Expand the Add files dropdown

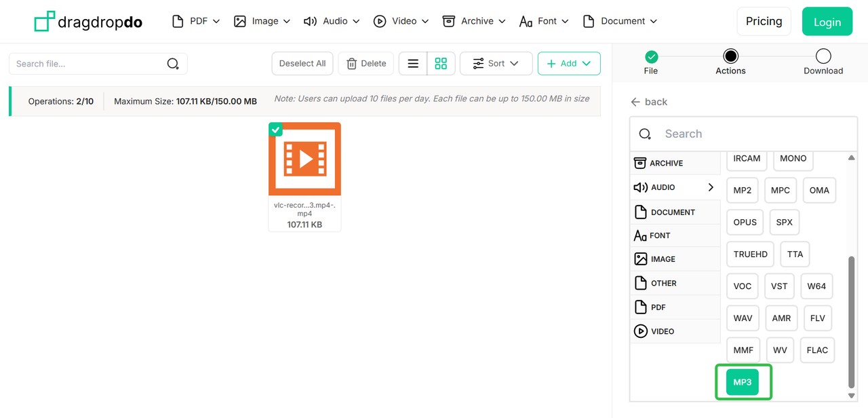click(x=569, y=63)
